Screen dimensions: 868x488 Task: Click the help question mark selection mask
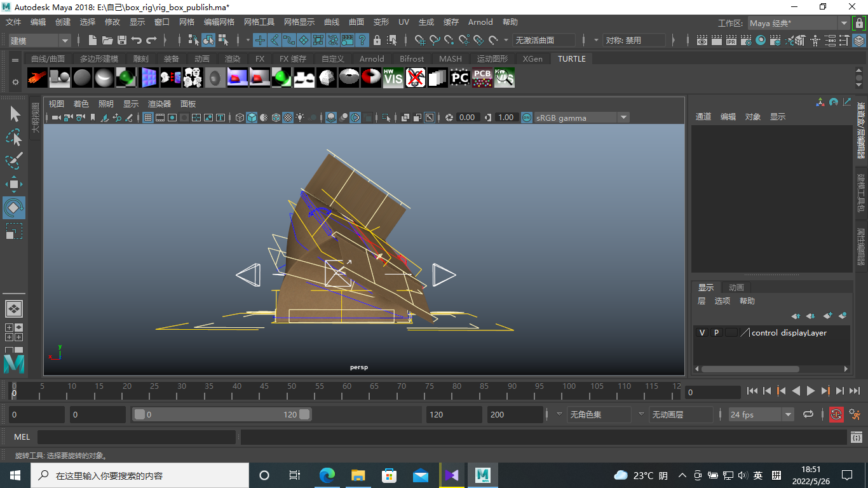(x=362, y=40)
